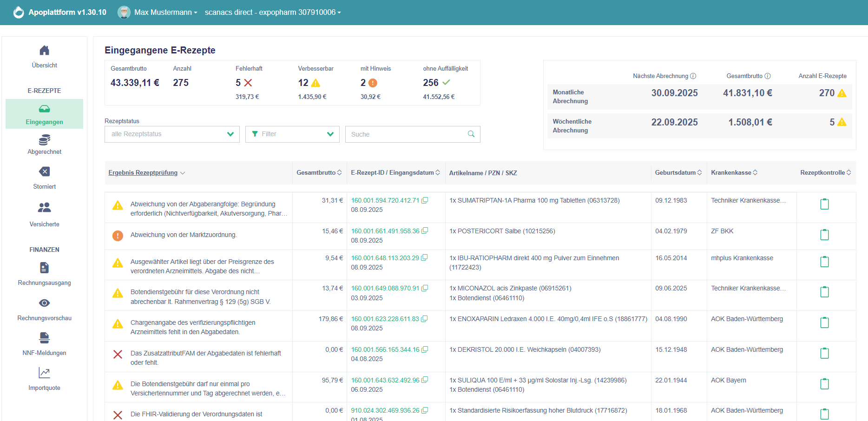Click into the Suche search field
This screenshot has width=868, height=421.
click(x=407, y=134)
